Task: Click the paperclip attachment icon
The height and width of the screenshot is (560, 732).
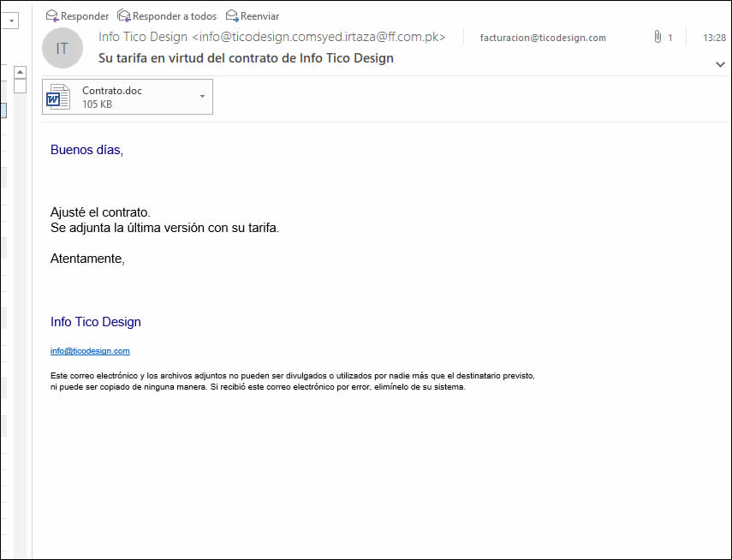Action: point(658,37)
